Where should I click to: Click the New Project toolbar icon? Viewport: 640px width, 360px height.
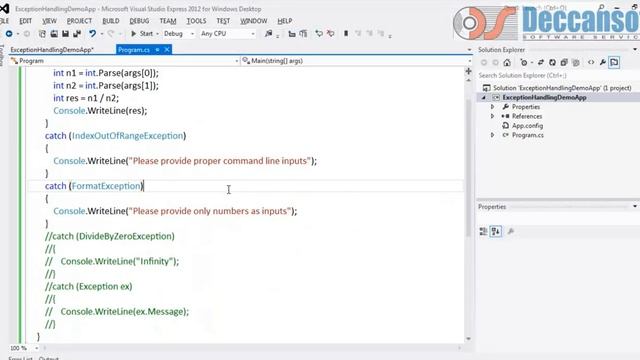point(42,33)
